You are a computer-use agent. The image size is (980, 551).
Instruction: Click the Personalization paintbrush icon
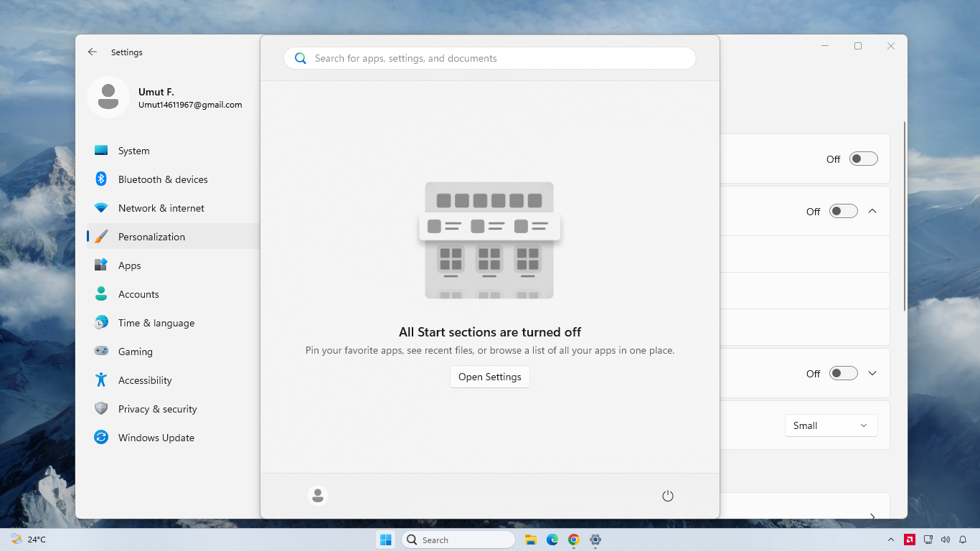pyautogui.click(x=101, y=237)
